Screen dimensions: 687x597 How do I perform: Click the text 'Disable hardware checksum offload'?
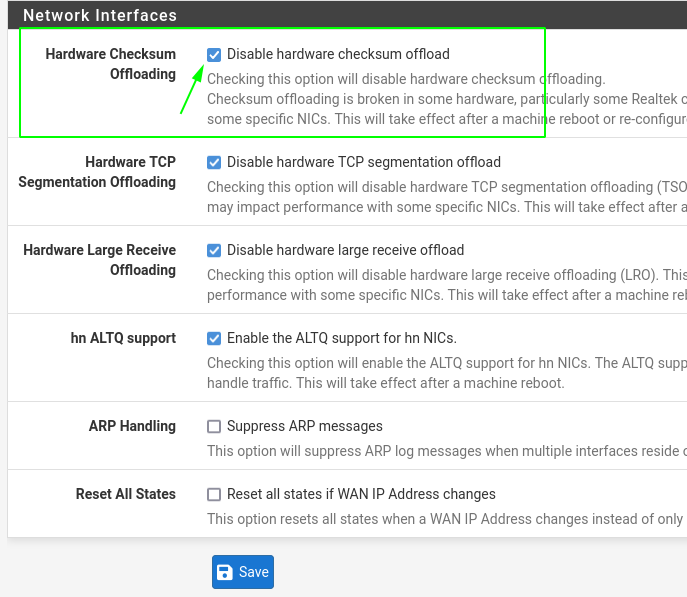[338, 54]
